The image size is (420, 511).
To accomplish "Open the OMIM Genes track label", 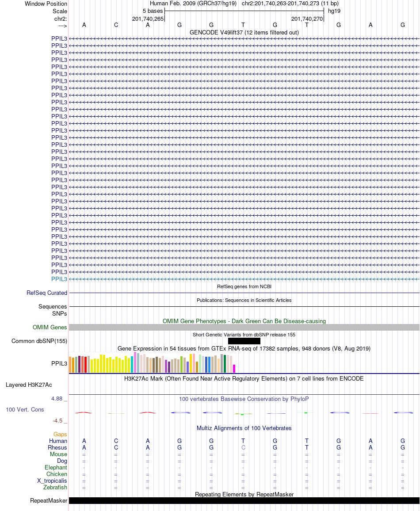I will (x=50, y=327).
